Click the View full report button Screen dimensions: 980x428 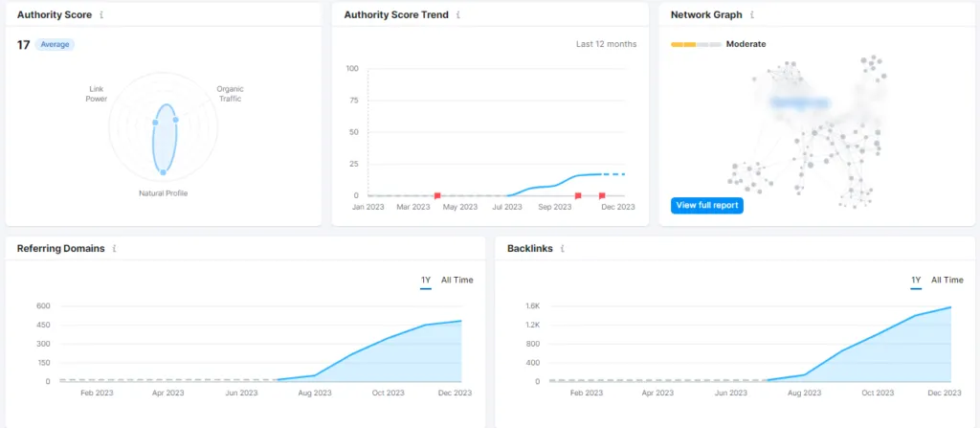[x=707, y=205]
